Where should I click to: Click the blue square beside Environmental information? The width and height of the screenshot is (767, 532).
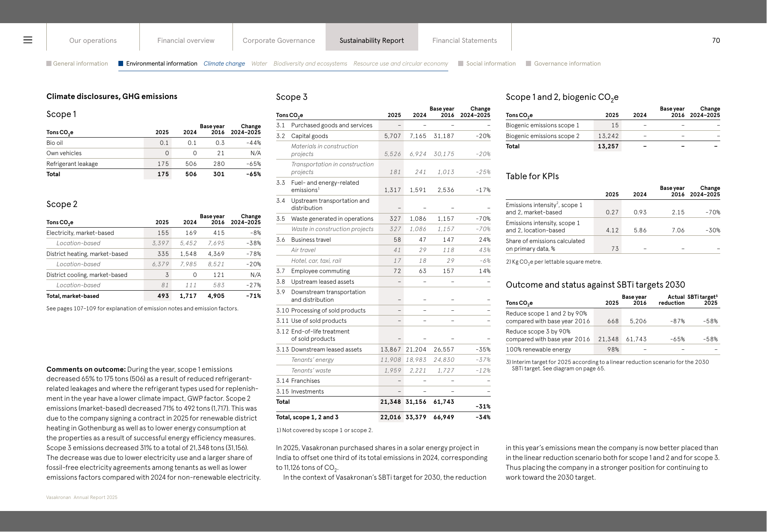(121, 63)
